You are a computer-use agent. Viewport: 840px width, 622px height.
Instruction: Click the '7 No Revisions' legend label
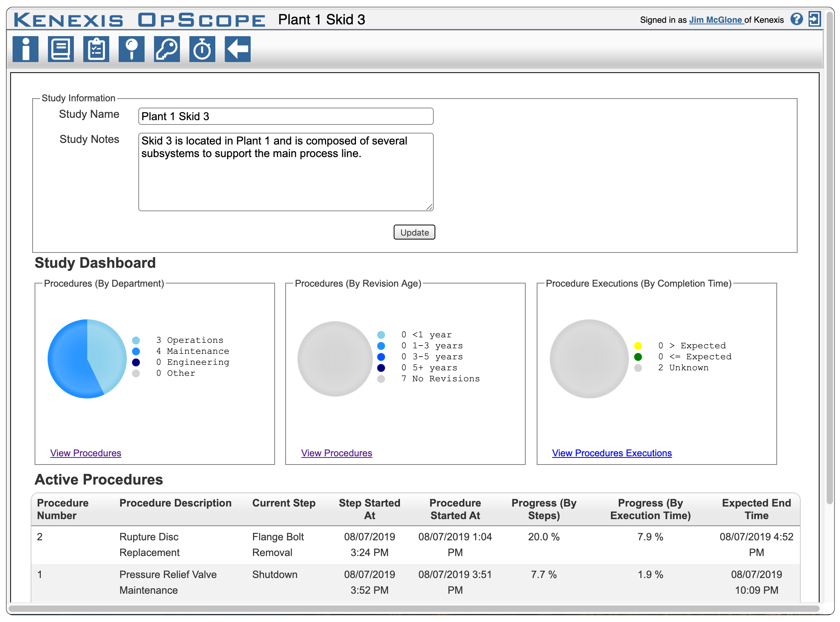coord(440,379)
